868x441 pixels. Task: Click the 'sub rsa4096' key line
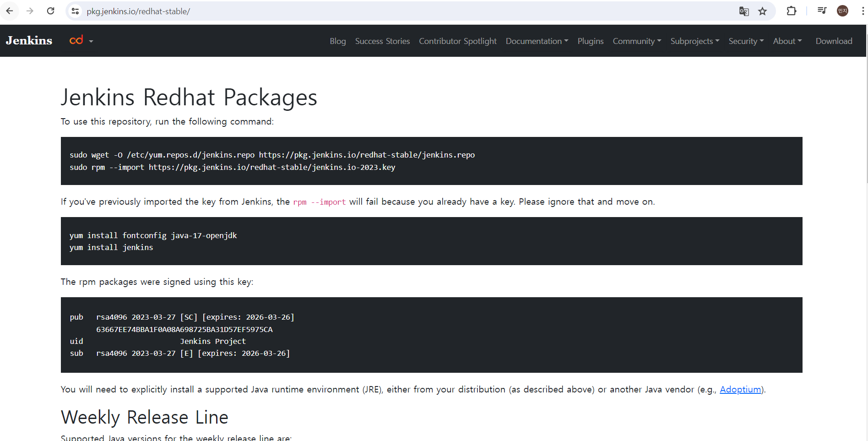pyautogui.click(x=179, y=353)
